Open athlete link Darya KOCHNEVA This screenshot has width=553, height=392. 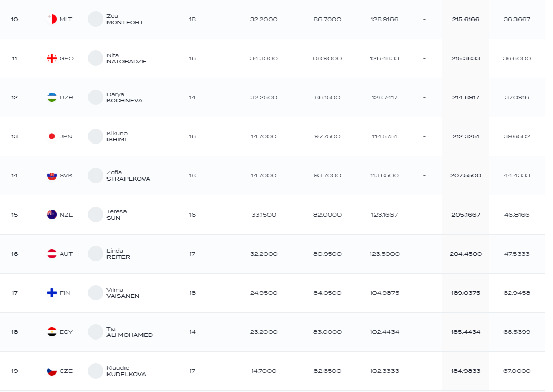124,97
